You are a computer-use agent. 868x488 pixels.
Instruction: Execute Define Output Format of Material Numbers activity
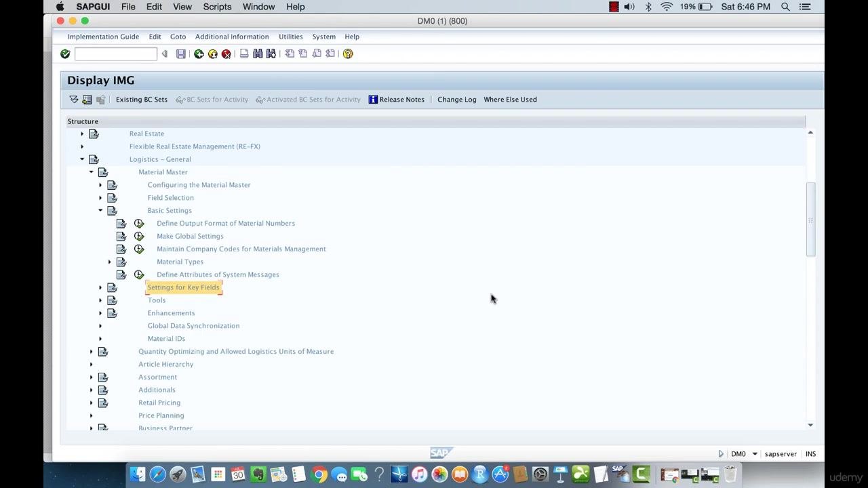(x=139, y=223)
